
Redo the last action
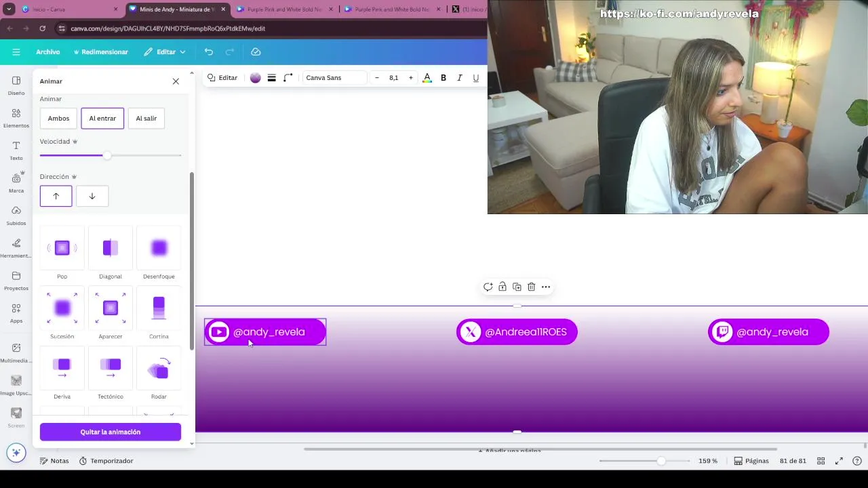(230, 52)
